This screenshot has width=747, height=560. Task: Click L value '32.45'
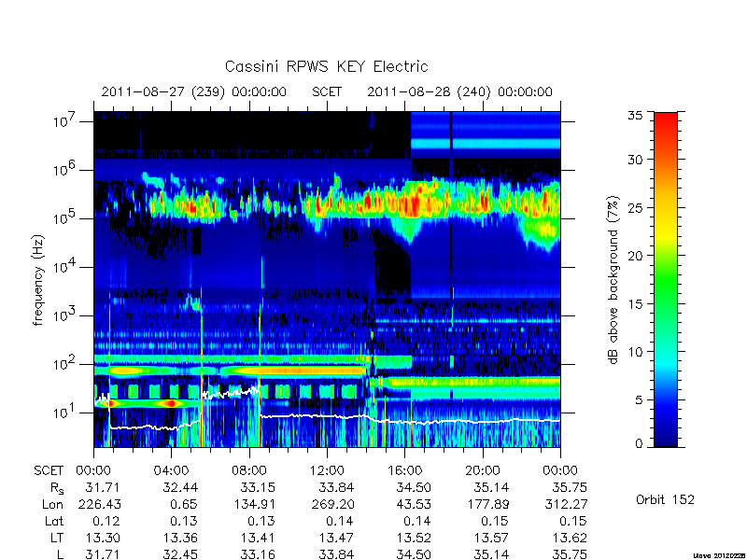click(x=180, y=553)
